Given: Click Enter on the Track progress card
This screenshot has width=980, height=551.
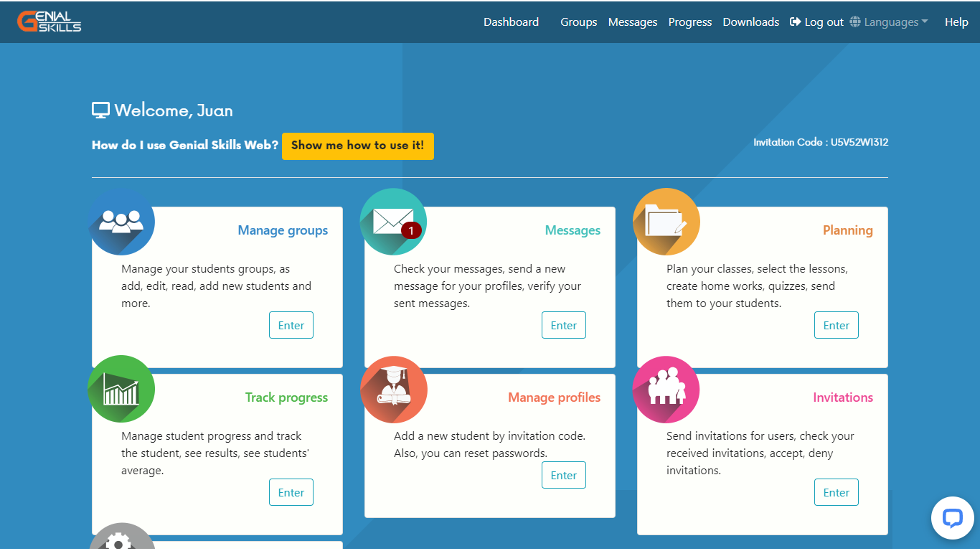Looking at the screenshot, I should (x=291, y=492).
